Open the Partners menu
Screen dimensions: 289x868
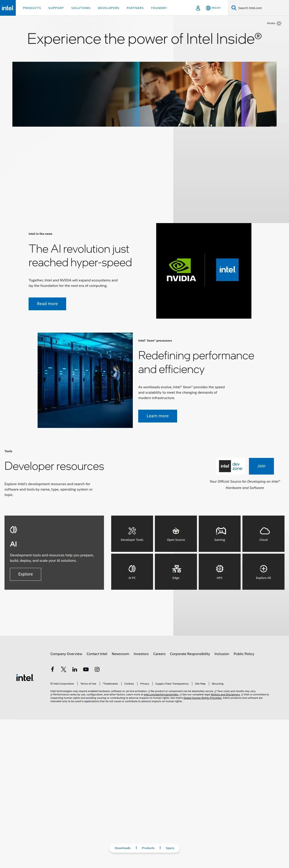click(x=135, y=8)
